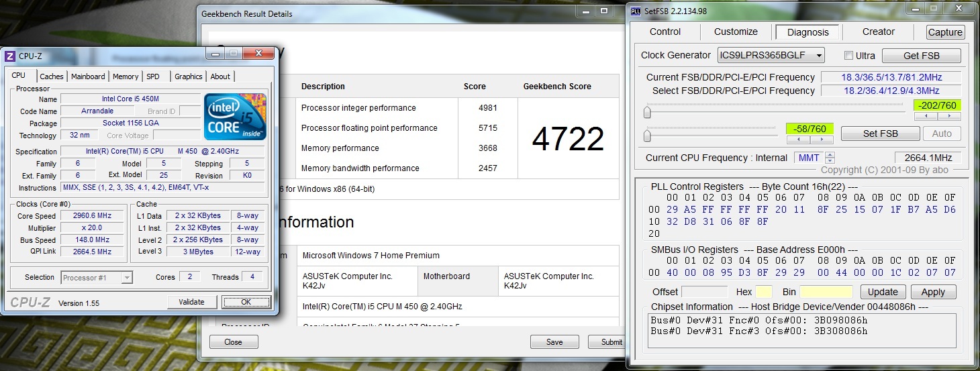Step the -202/760 value left with its arrow
980x371 pixels.
click(x=926, y=116)
